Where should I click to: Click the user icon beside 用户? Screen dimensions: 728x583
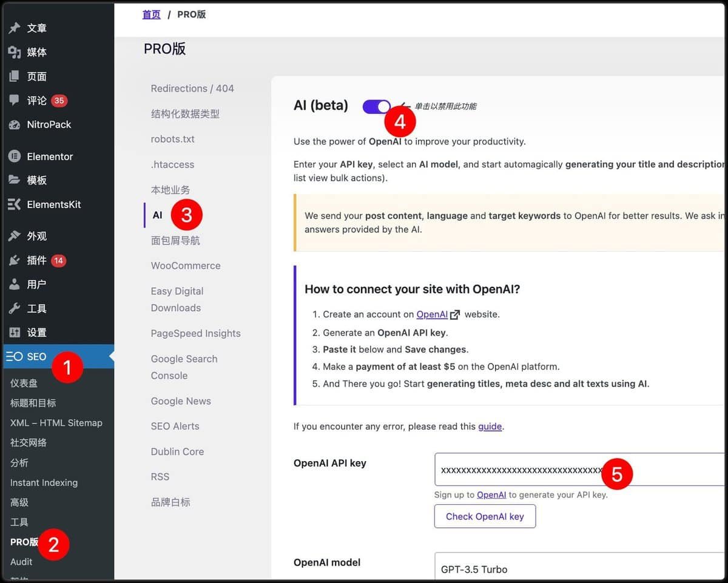15,284
